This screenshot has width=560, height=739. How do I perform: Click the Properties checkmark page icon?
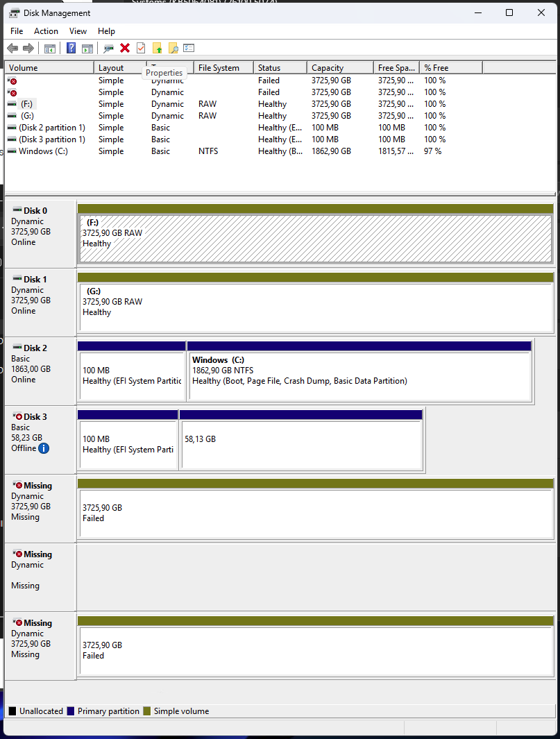[x=141, y=48]
